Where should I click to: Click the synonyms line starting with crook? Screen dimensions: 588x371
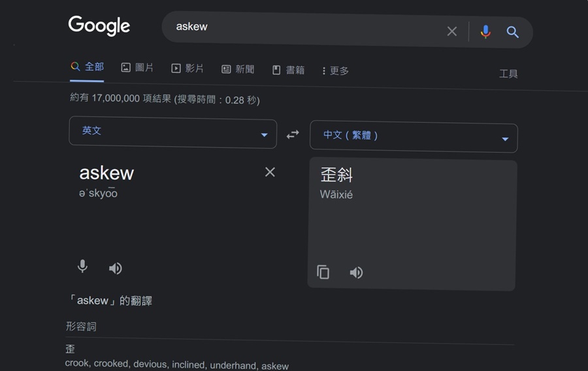point(177,364)
